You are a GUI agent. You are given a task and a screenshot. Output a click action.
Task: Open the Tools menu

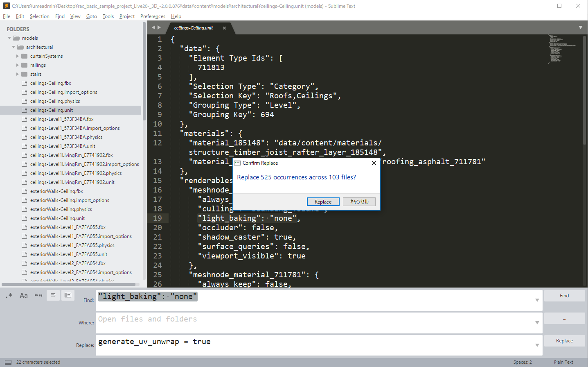108,16
